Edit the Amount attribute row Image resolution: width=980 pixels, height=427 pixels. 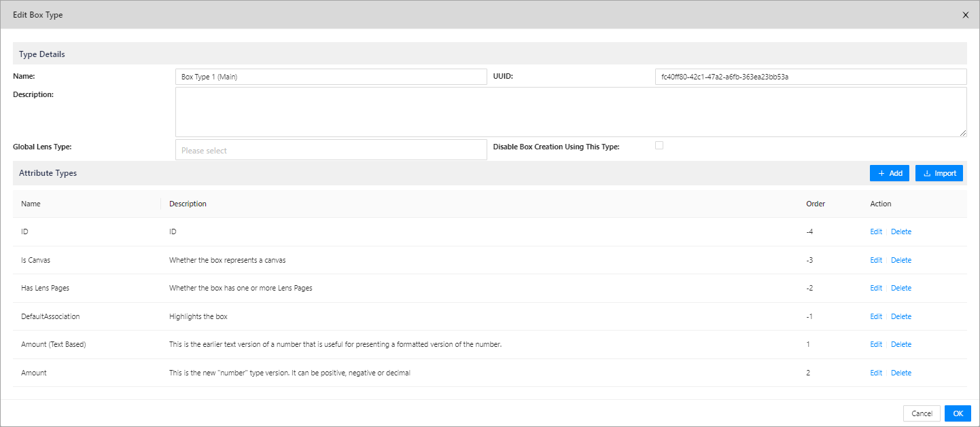tap(876, 373)
